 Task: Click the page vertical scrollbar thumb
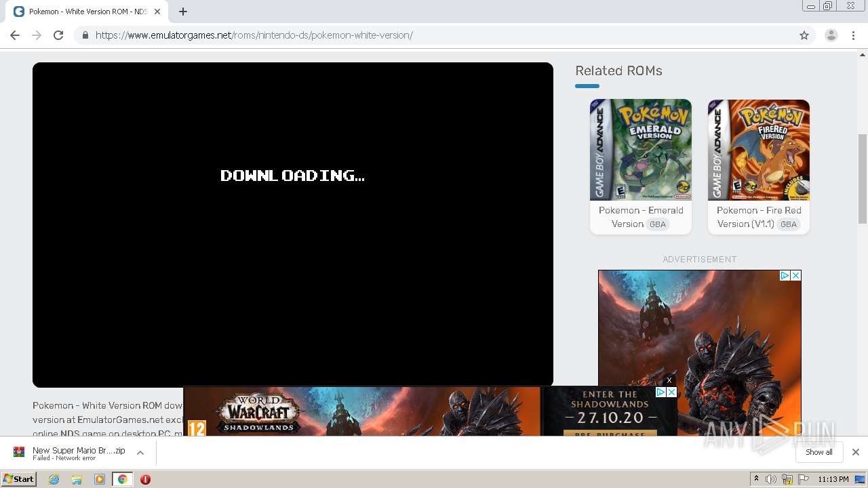pyautogui.click(x=863, y=178)
